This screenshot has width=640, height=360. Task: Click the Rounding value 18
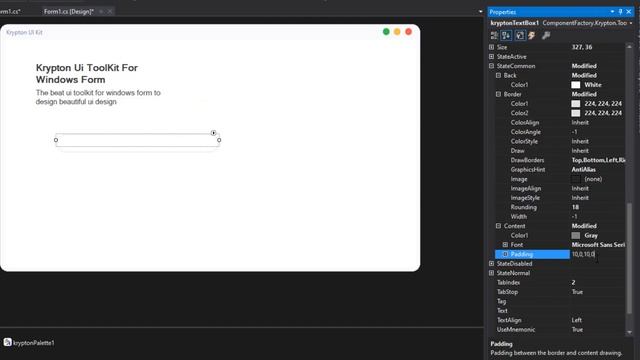575,207
